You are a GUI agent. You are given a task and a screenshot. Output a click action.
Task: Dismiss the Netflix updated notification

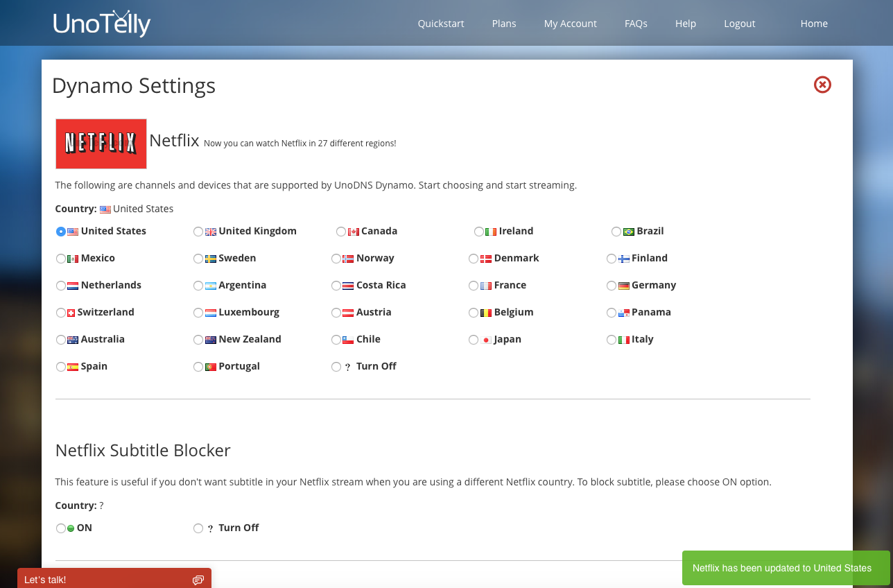tap(786, 568)
